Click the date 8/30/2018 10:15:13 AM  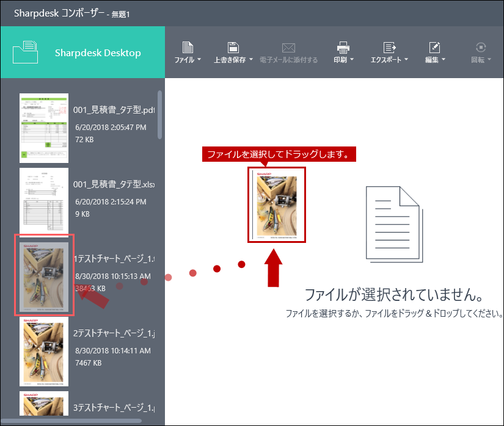click(113, 276)
